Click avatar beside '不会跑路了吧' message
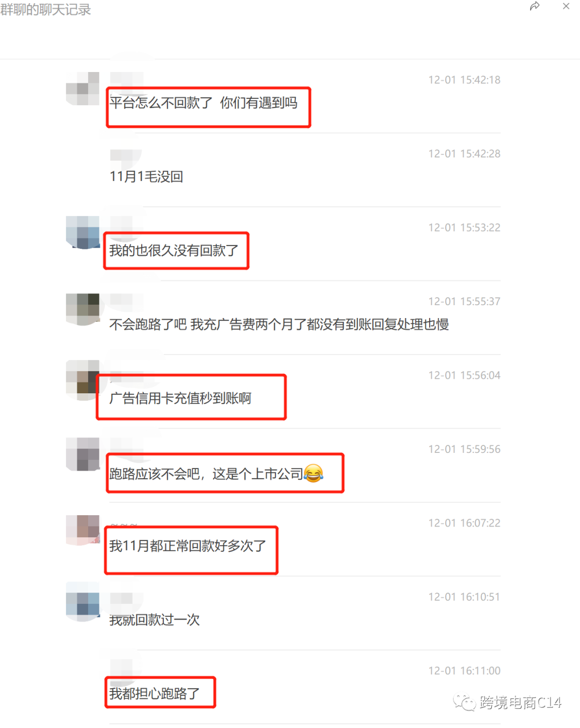Image resolution: width=580 pixels, height=728 pixels. tap(83, 309)
